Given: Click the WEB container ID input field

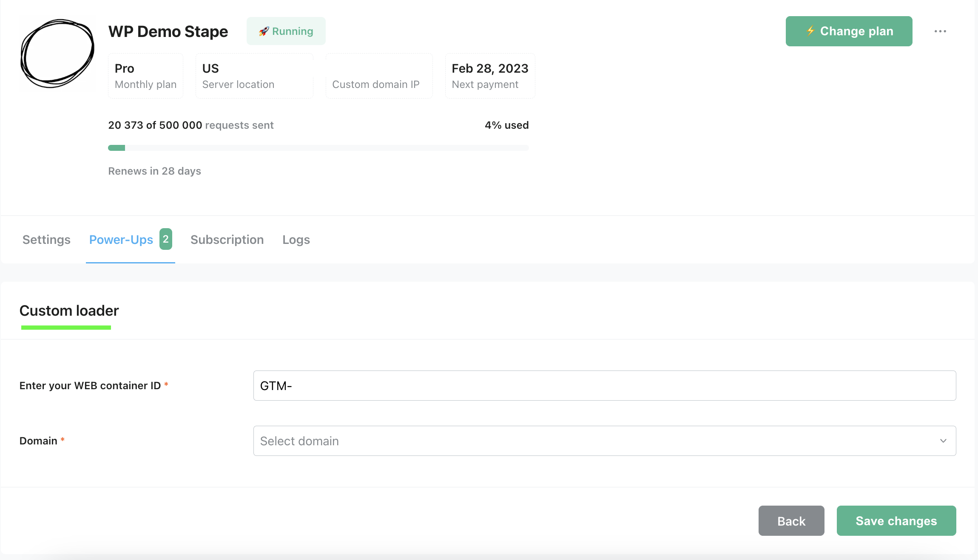Looking at the screenshot, I should [604, 385].
